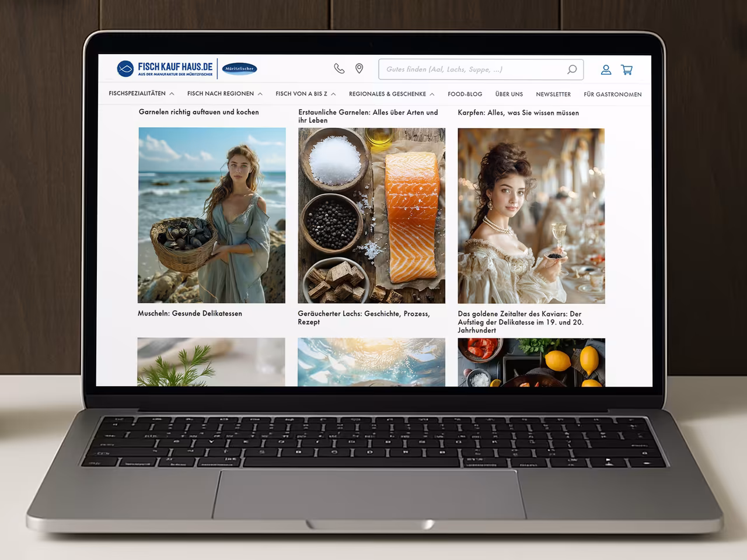Click the search magnifier icon
747x560 pixels.
pos(572,69)
